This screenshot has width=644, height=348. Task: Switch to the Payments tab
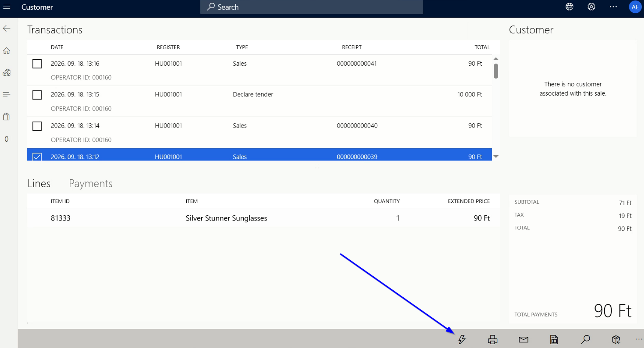[x=90, y=183]
